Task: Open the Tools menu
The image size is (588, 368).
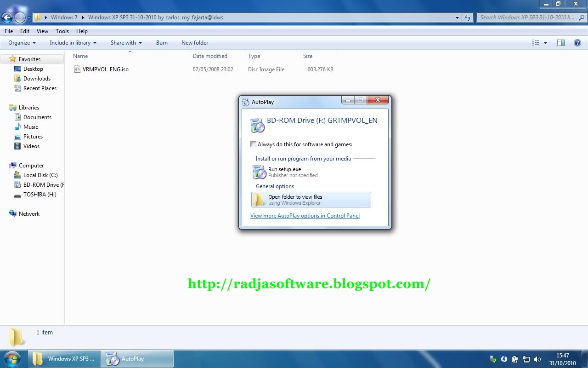Action: point(62,31)
